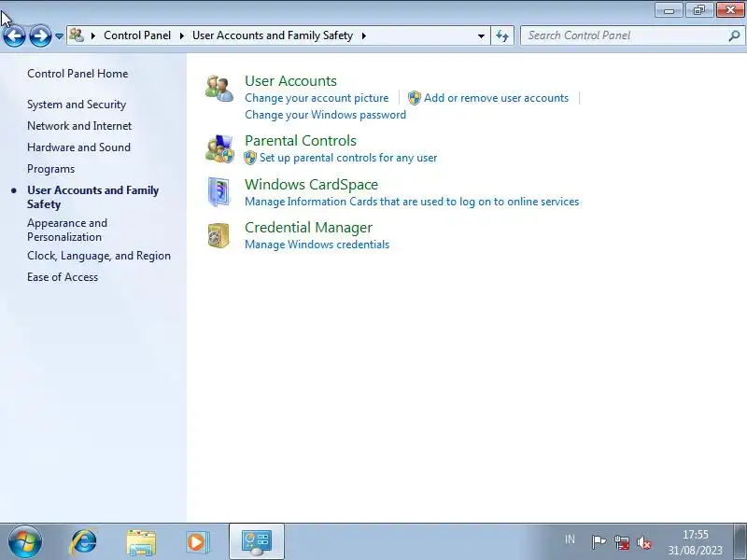Click the Credential Manager safe icon
The image size is (747, 560).
coord(218,235)
